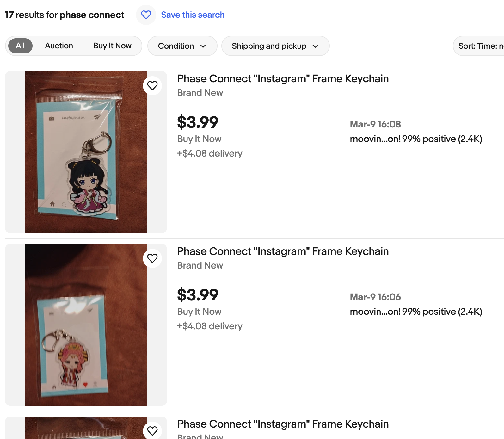The height and width of the screenshot is (439, 504).
Task: Select the All listings filter tab
Action: [x=20, y=46]
